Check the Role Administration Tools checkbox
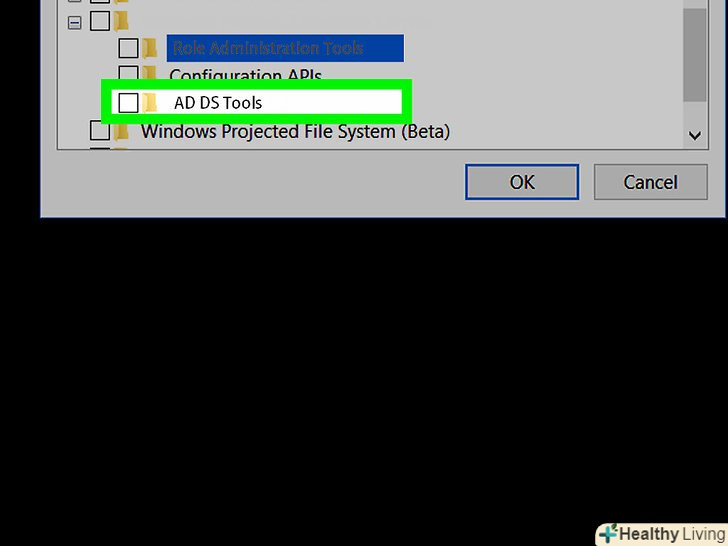 click(x=128, y=48)
